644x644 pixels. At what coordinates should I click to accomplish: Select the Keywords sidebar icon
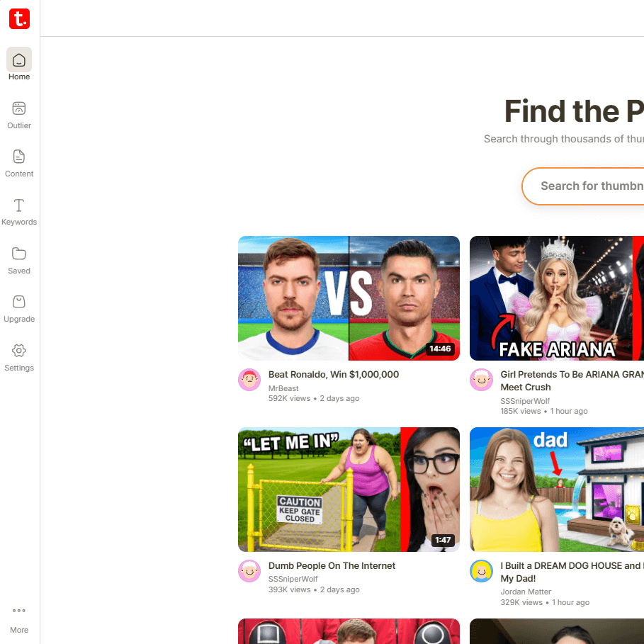pyautogui.click(x=19, y=205)
